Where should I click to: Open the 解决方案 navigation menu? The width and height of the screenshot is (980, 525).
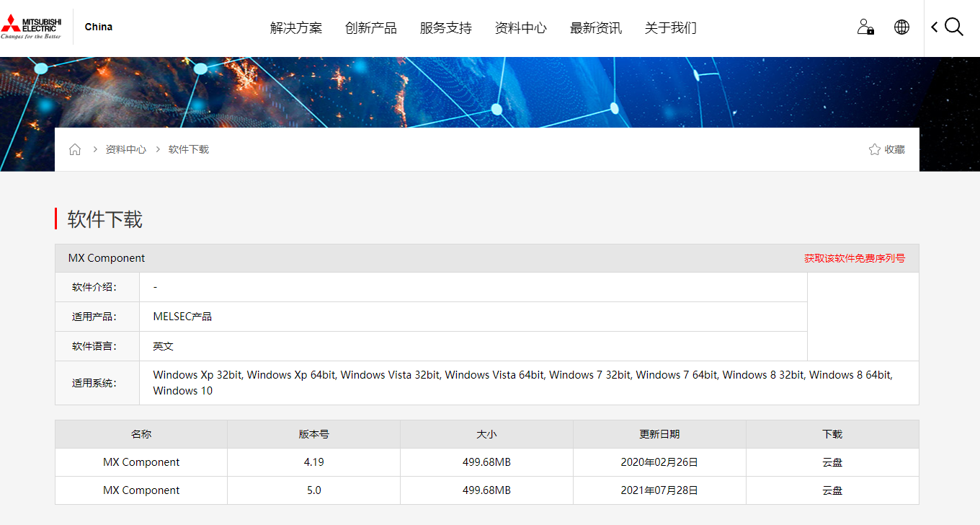[295, 27]
